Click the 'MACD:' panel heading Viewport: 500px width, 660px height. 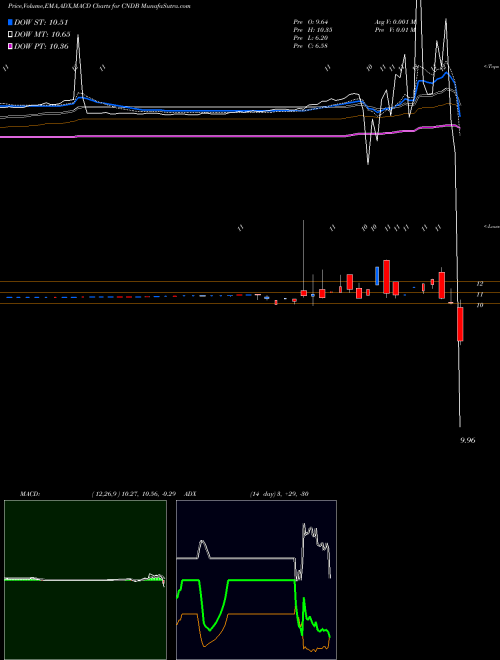click(30, 494)
